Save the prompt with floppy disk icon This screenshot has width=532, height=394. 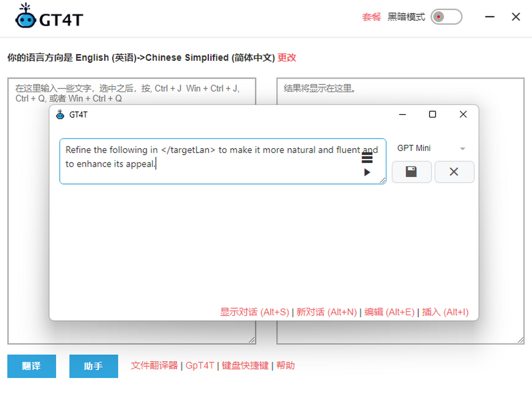pyautogui.click(x=411, y=172)
